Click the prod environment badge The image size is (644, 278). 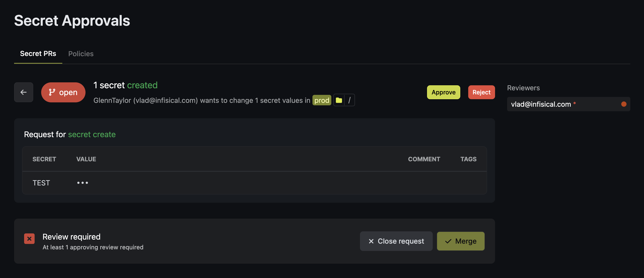(x=322, y=100)
